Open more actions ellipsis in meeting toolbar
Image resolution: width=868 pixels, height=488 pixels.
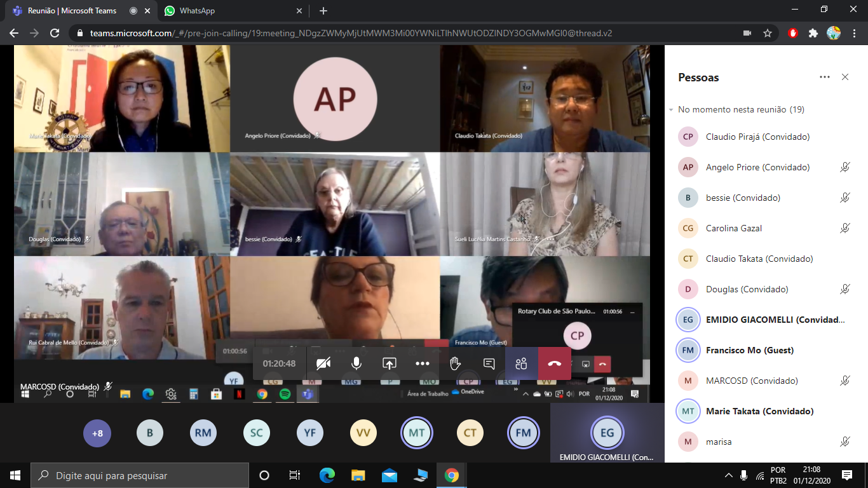click(423, 363)
